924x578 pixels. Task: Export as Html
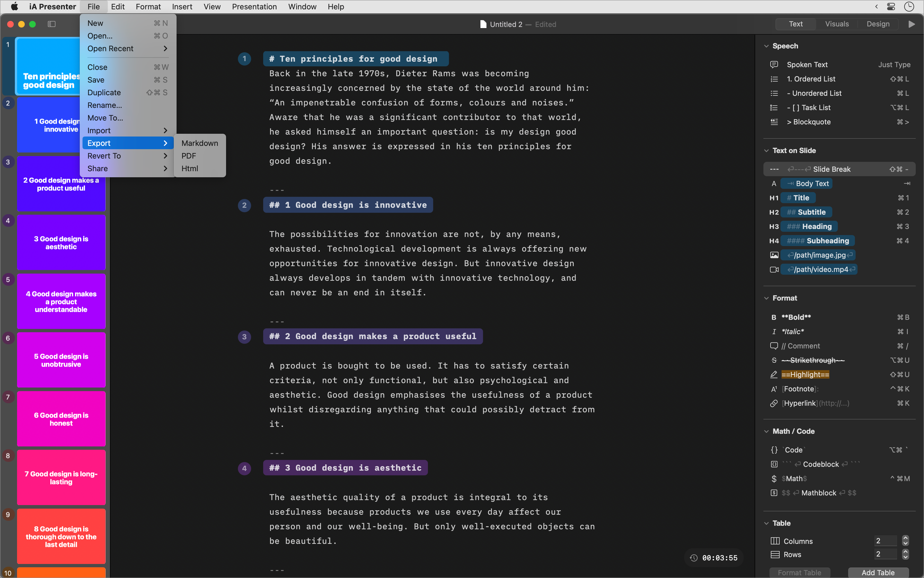pyautogui.click(x=200, y=168)
